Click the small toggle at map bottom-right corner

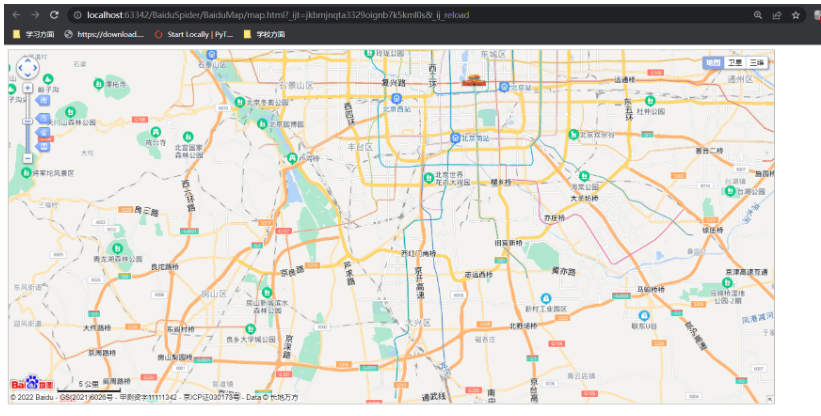click(770, 399)
